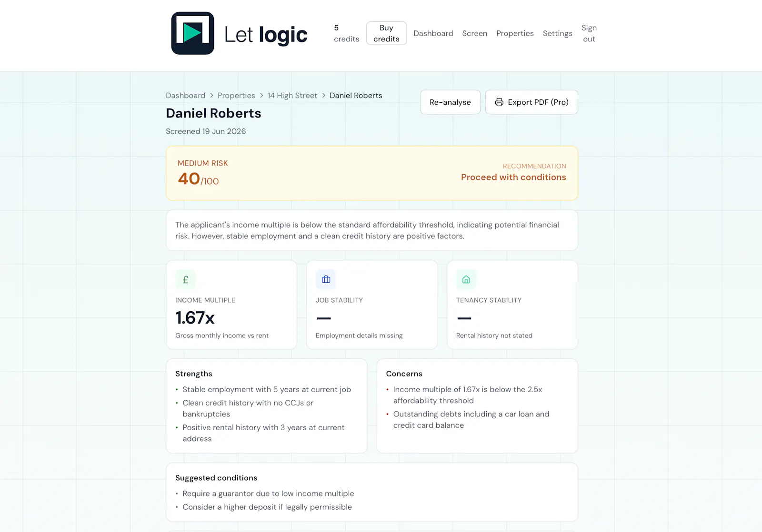
Task: Click the Clean credit history strength item
Action: [x=248, y=408]
